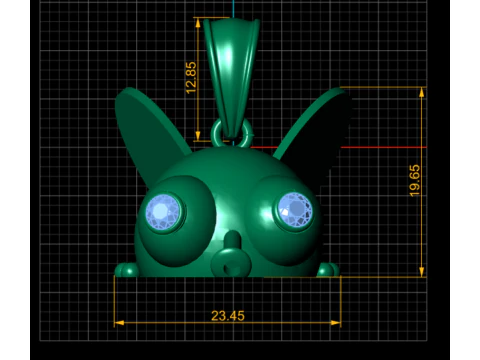The height and width of the screenshot is (360, 480).
Task: Click the 12.85 bail dimension label
Action: pyautogui.click(x=191, y=78)
